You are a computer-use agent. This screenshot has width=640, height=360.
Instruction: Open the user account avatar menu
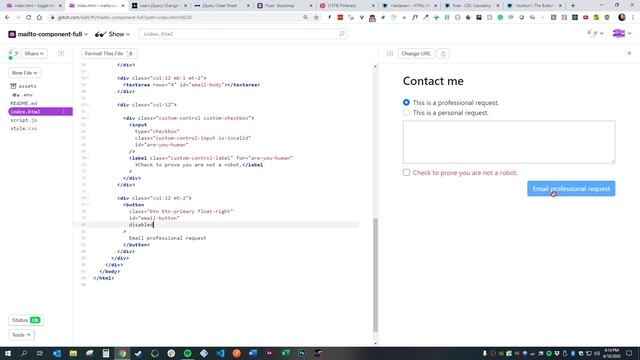click(x=622, y=34)
